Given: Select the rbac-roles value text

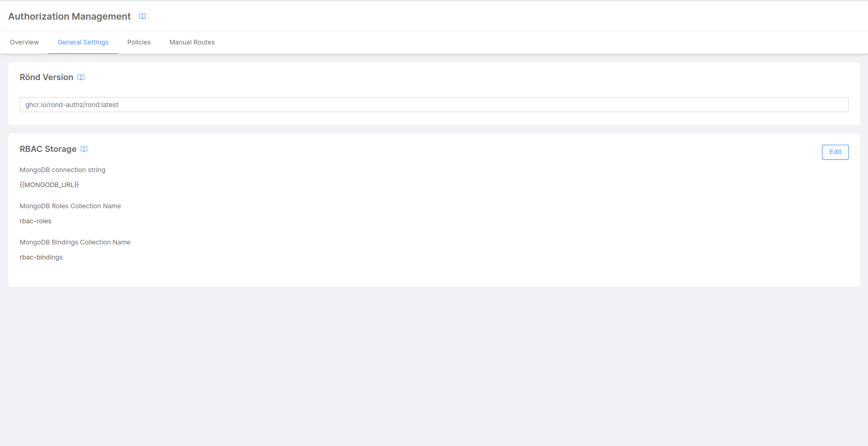Looking at the screenshot, I should coord(36,221).
